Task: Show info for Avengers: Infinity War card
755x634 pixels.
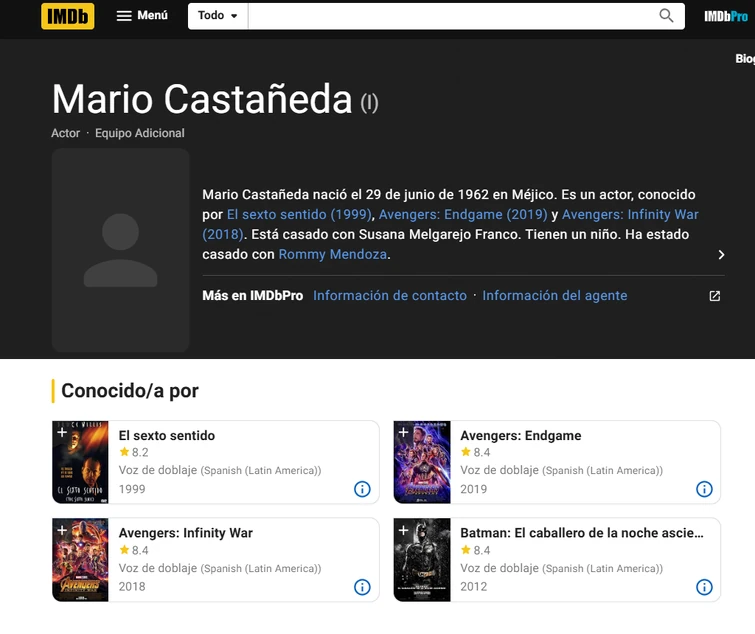Action: (362, 587)
